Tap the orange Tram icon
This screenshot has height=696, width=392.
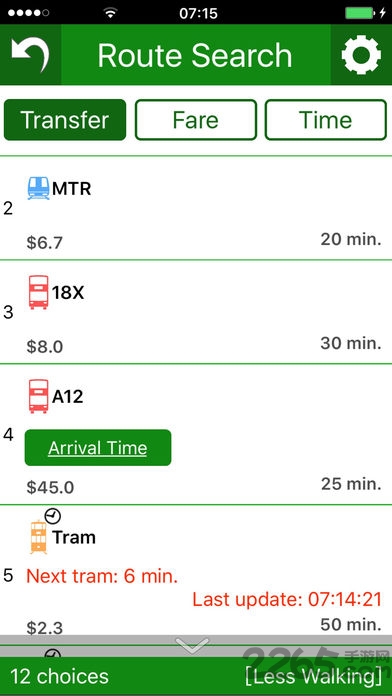[39, 538]
